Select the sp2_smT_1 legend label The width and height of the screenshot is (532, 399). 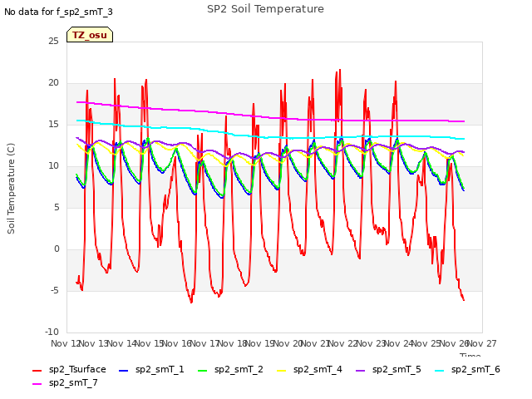click(x=160, y=369)
